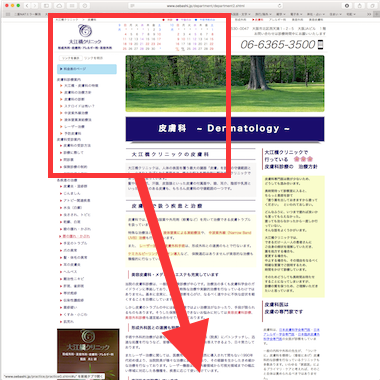Show all tabs overview button

[x=372, y=6]
